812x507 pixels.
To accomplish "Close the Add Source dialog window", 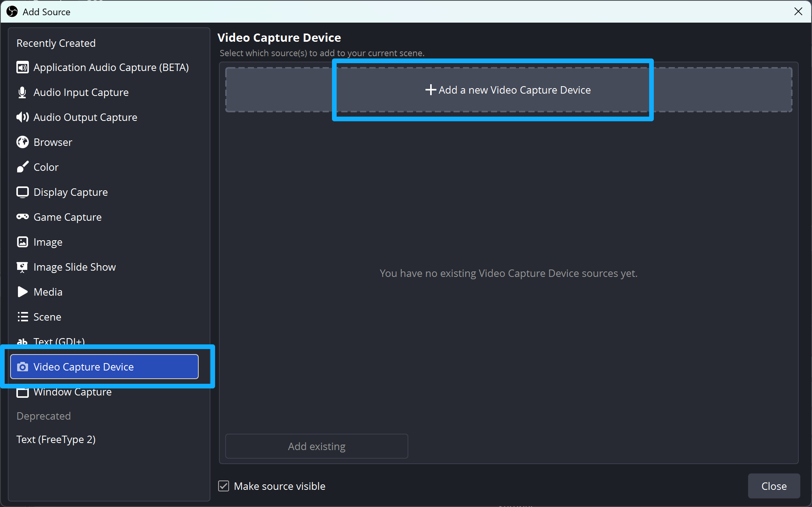I will pos(798,12).
